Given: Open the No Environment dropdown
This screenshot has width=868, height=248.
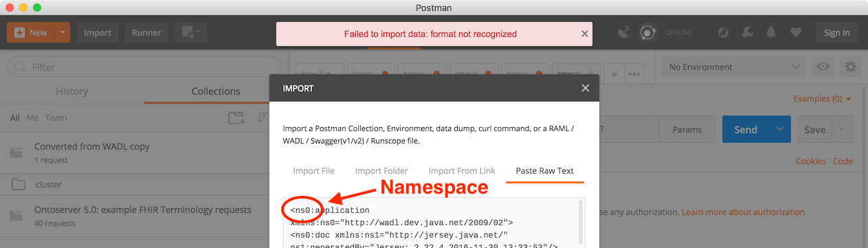Looking at the screenshot, I should (x=733, y=67).
